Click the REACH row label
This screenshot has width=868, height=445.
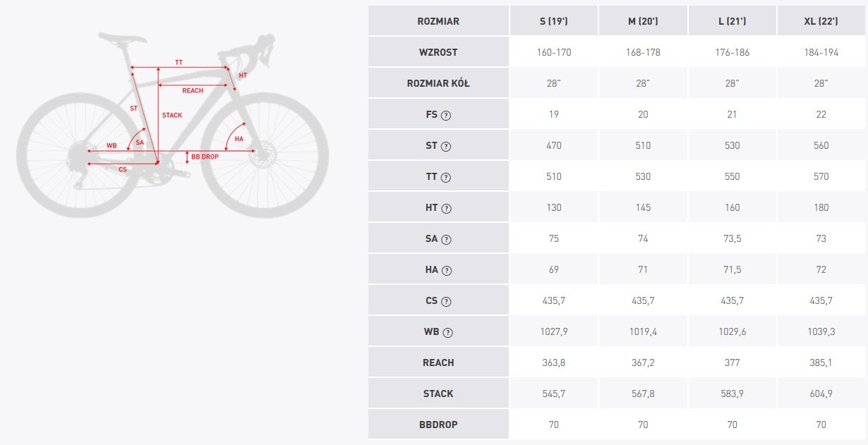click(x=438, y=362)
